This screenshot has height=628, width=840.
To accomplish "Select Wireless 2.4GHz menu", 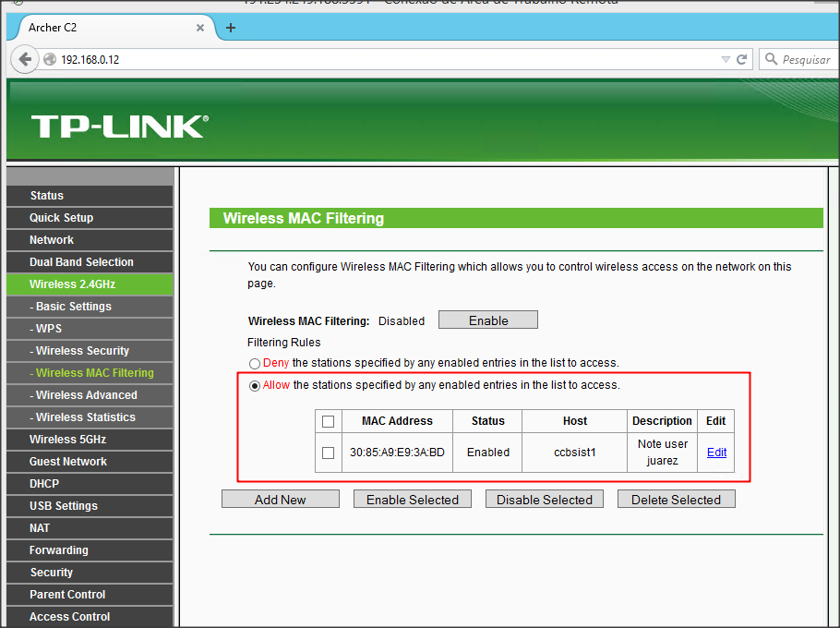I will click(90, 284).
